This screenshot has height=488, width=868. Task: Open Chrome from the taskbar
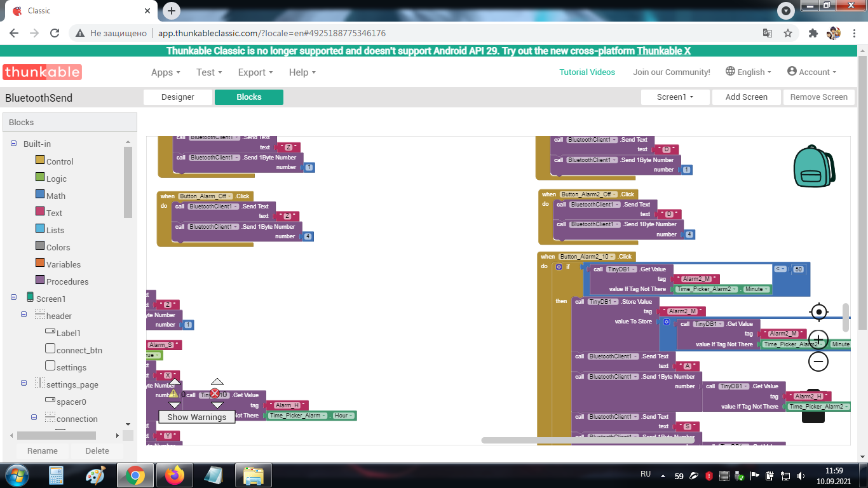pyautogui.click(x=134, y=475)
